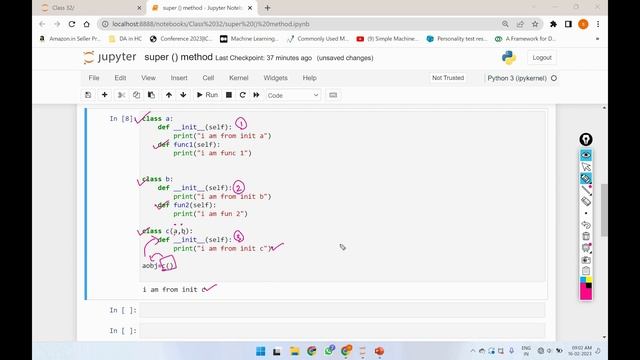The image size is (640, 360).
Task: Open the cell type Code dropdown
Action: (x=293, y=95)
